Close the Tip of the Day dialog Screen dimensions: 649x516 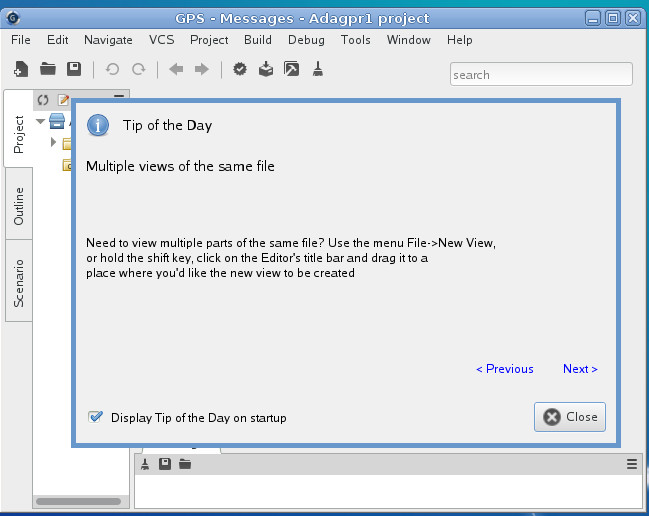(570, 417)
